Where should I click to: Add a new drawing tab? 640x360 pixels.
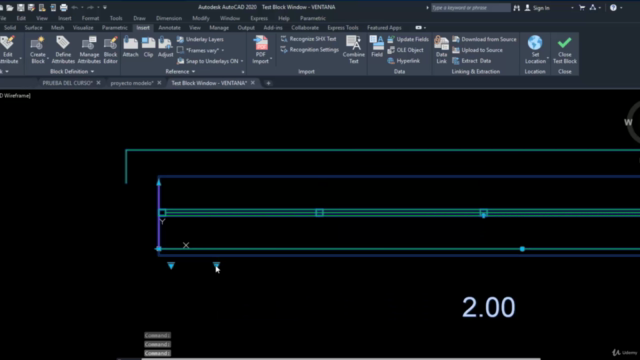(x=268, y=83)
